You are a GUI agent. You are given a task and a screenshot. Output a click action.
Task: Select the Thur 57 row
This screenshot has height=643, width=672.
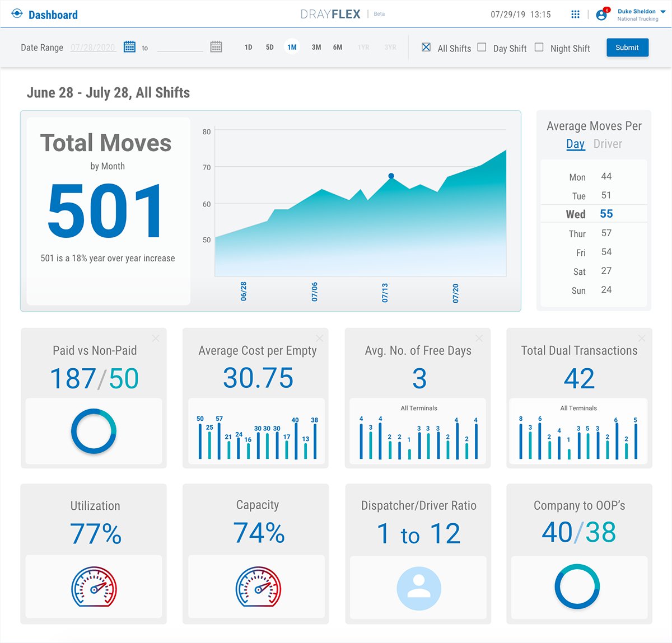tap(594, 233)
